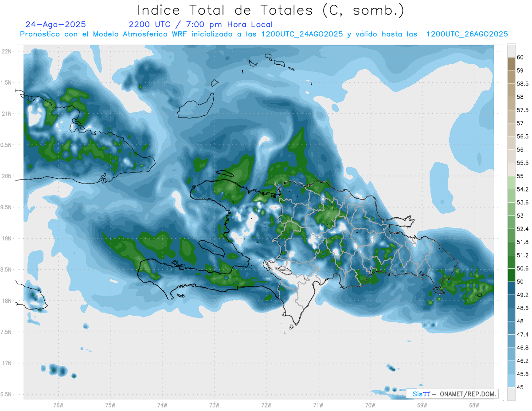Click the 68W longitude axis label

coord(474,405)
